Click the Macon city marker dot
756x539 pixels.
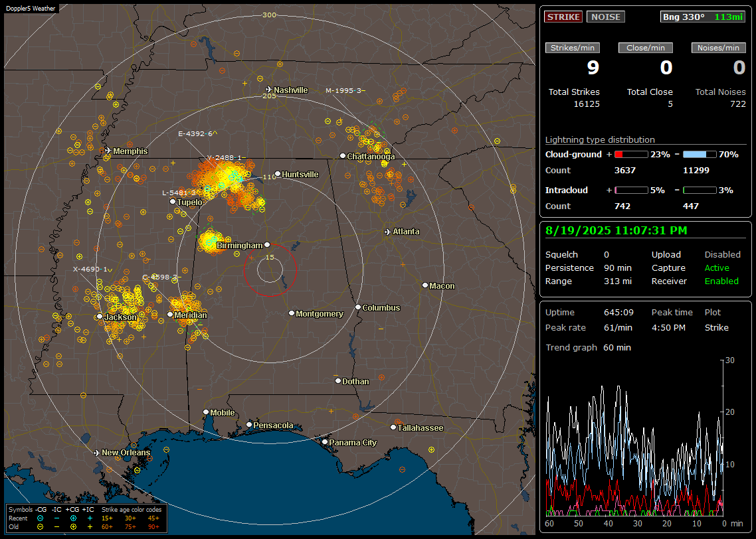coord(425,285)
